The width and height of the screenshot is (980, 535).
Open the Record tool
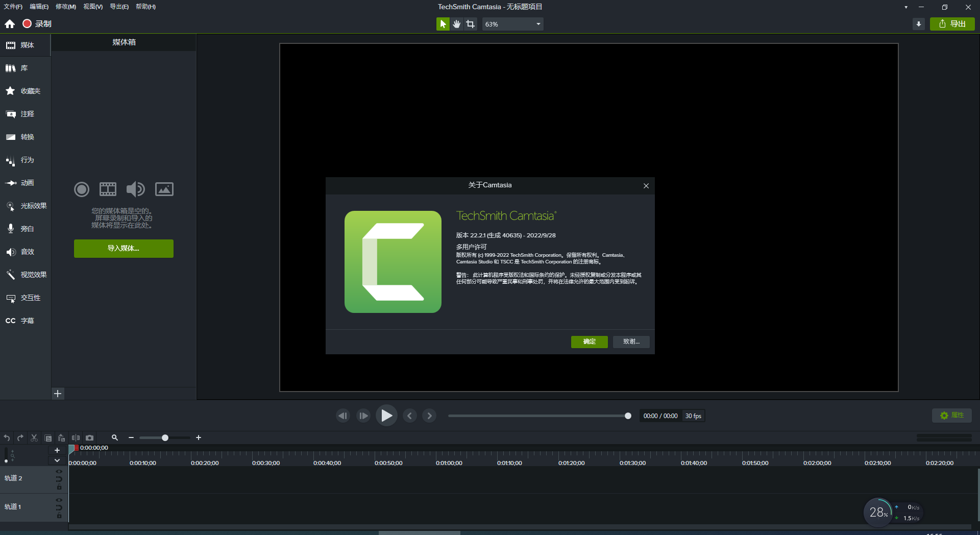(x=36, y=23)
